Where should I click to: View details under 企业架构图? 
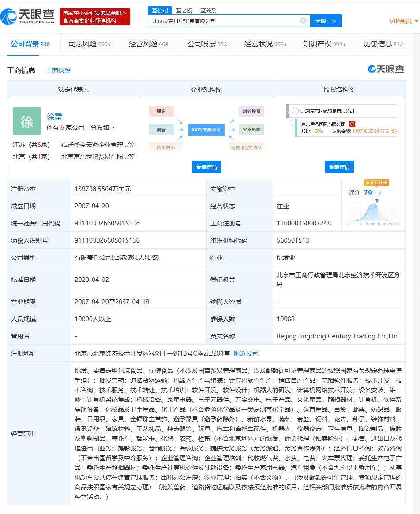tap(206, 167)
